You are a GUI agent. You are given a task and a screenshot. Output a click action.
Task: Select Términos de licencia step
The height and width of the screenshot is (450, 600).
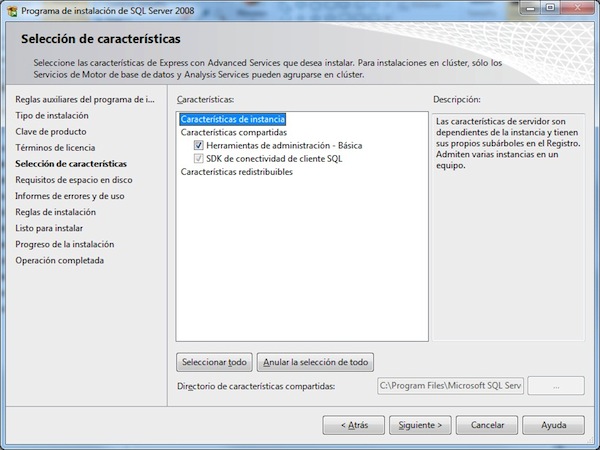[55, 148]
